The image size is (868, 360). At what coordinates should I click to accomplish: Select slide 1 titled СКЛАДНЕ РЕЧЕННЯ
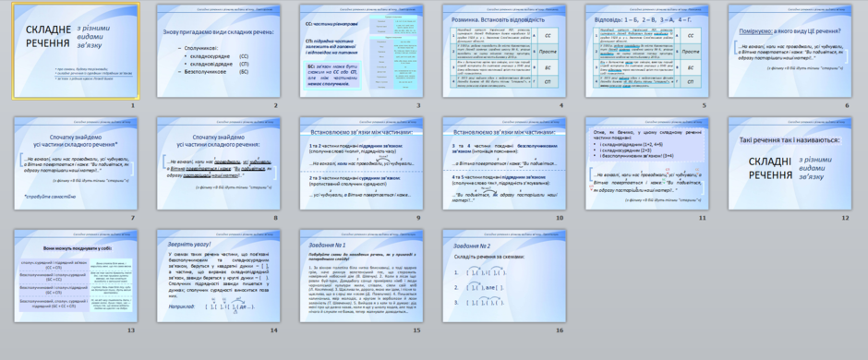pyautogui.click(x=76, y=51)
